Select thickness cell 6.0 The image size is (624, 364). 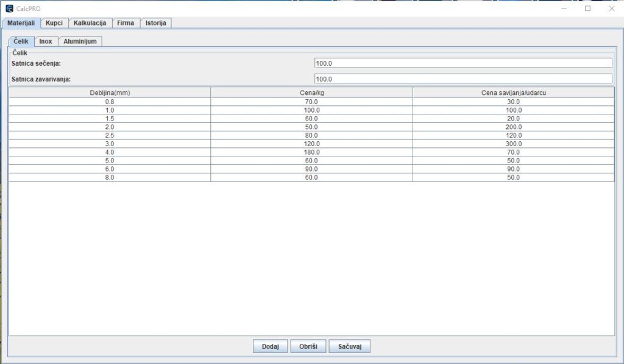point(110,169)
